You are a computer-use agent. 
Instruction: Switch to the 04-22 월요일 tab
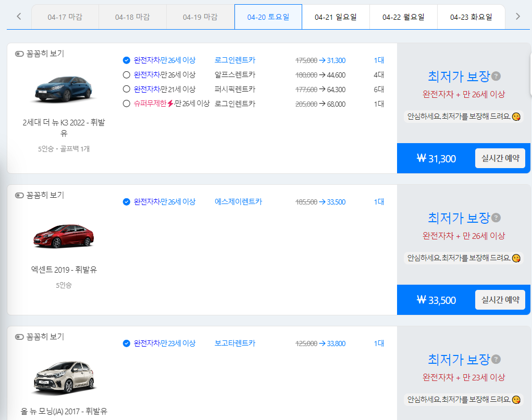point(403,17)
